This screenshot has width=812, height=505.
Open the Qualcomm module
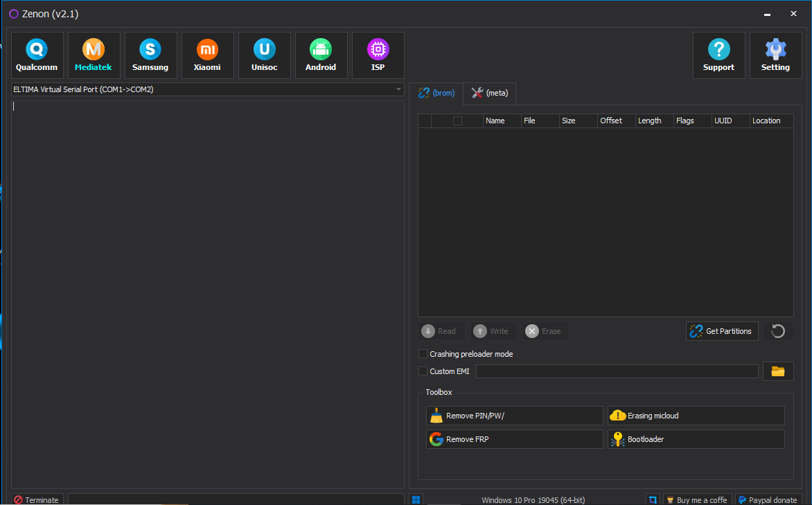click(37, 55)
